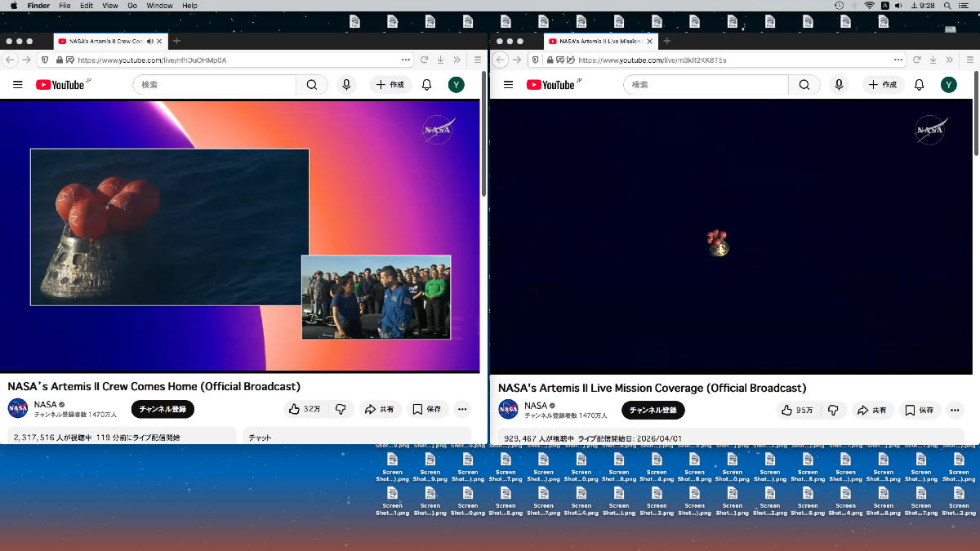This screenshot has width=980, height=551.
Task: Subscribe with チャンネル登録 in right window
Action: pos(653,410)
